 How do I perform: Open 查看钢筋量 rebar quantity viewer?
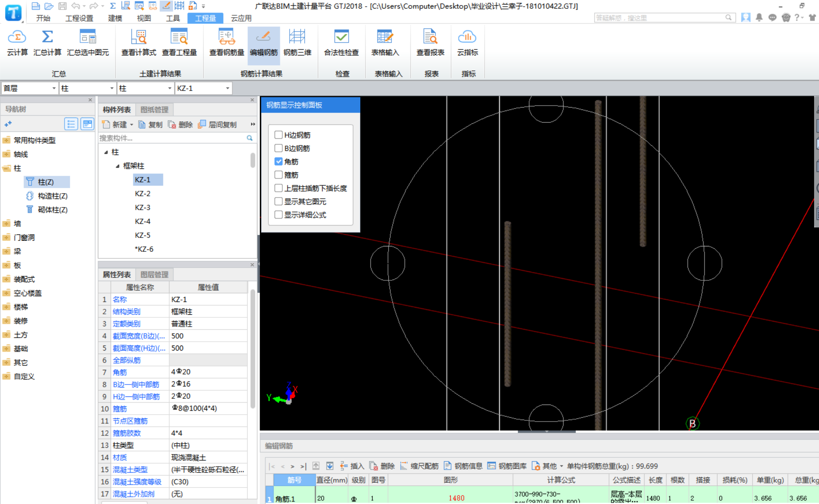click(x=226, y=42)
